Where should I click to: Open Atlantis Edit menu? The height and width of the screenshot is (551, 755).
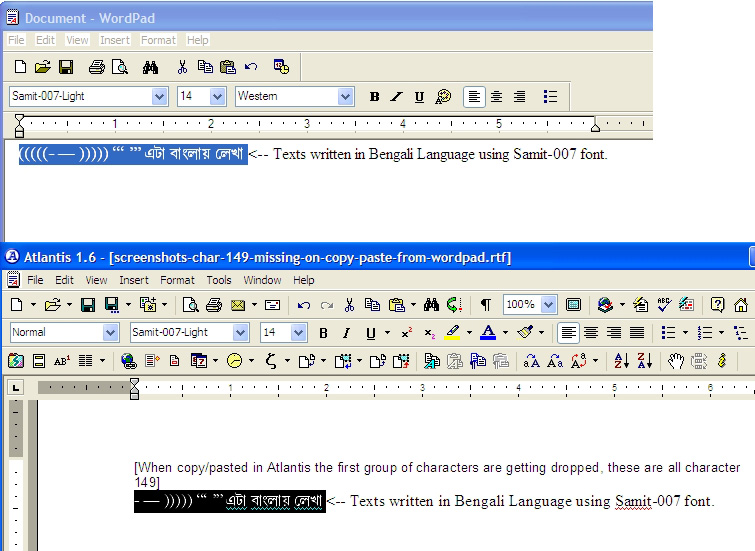click(x=64, y=280)
